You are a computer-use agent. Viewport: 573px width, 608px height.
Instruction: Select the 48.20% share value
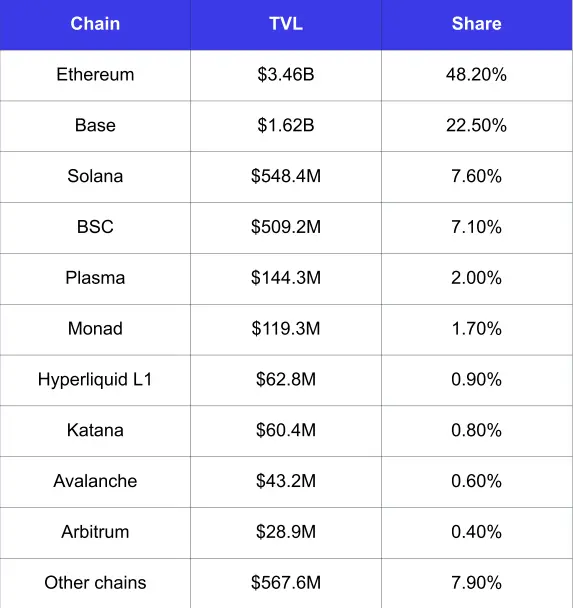(476, 74)
